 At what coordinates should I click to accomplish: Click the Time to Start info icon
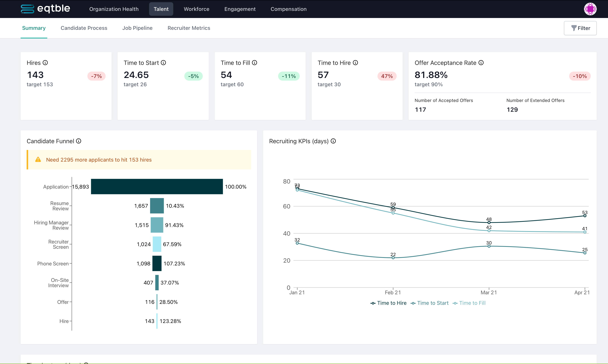point(163,63)
